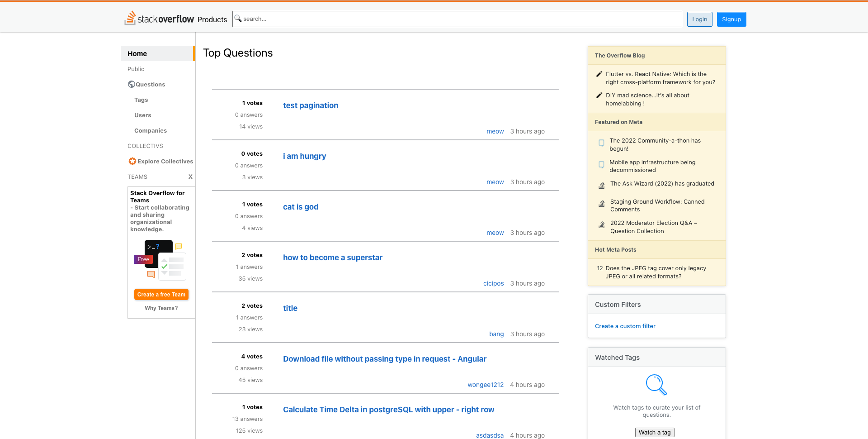
Task: Open the Products menu
Action: click(x=212, y=19)
